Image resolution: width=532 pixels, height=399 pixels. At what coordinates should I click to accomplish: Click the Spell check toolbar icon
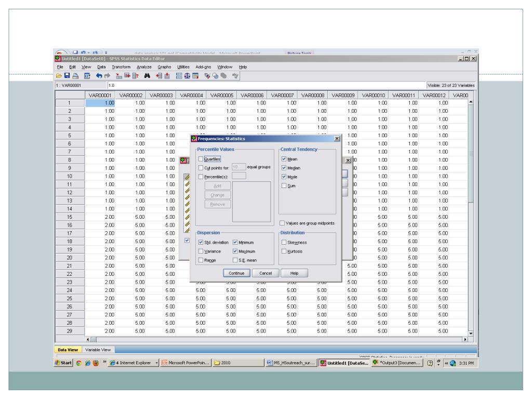(x=235, y=76)
